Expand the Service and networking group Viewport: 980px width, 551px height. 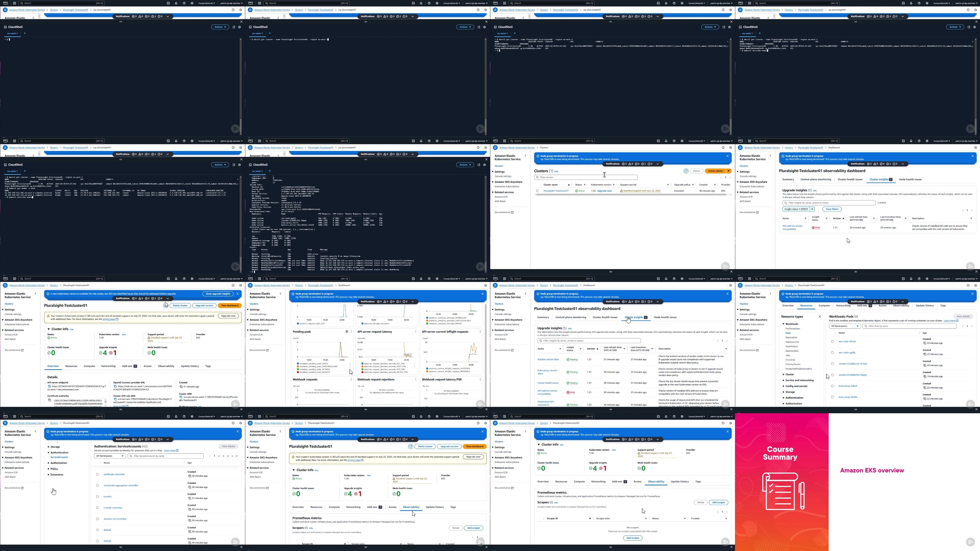coord(784,380)
